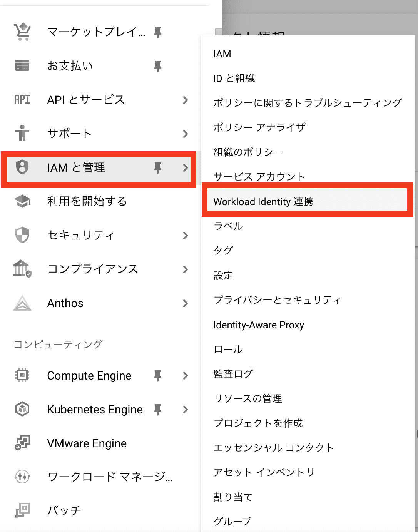Screen dimensions: 418x532
Task: Click the Anthos triangle icon
Action: pos(22,303)
